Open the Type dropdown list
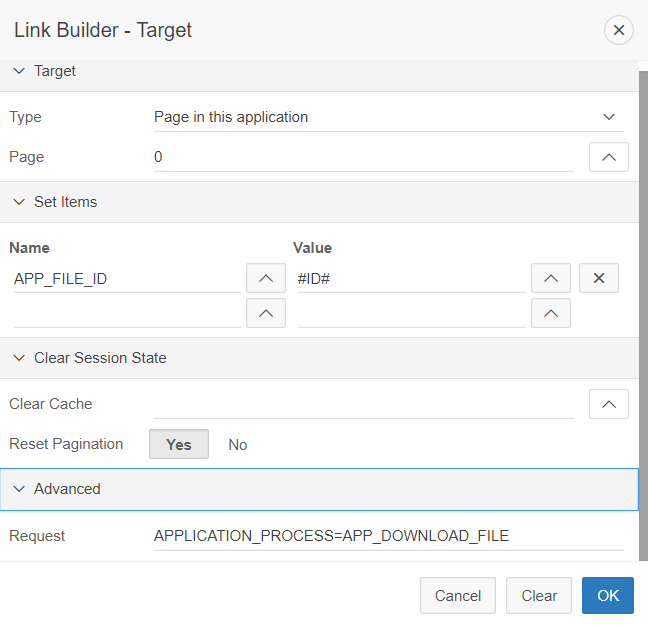Screen dimensions: 648x628 388,117
